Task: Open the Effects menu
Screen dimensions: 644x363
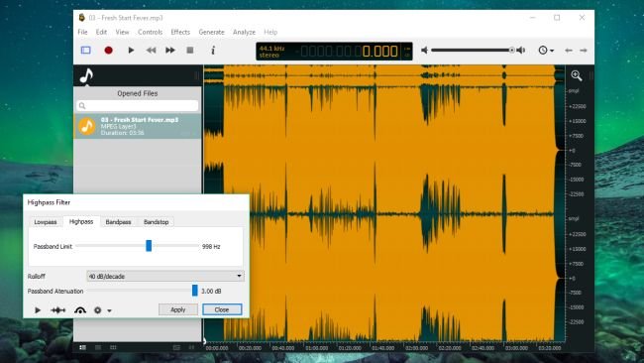Action: tap(180, 32)
